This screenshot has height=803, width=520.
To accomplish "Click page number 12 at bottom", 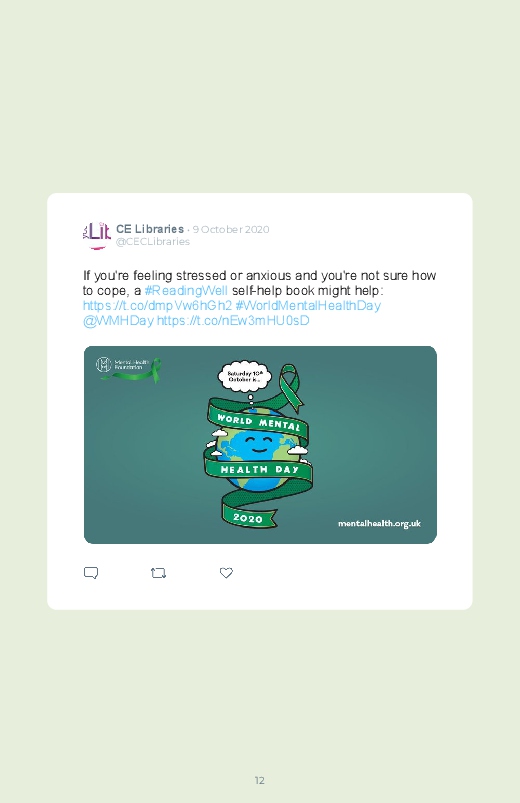I will pos(260,780).
